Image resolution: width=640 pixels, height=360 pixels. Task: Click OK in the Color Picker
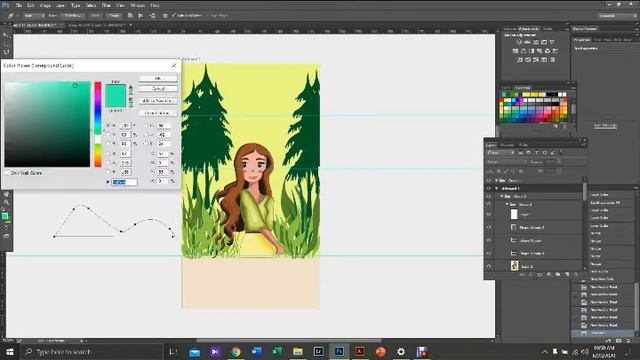click(x=158, y=78)
